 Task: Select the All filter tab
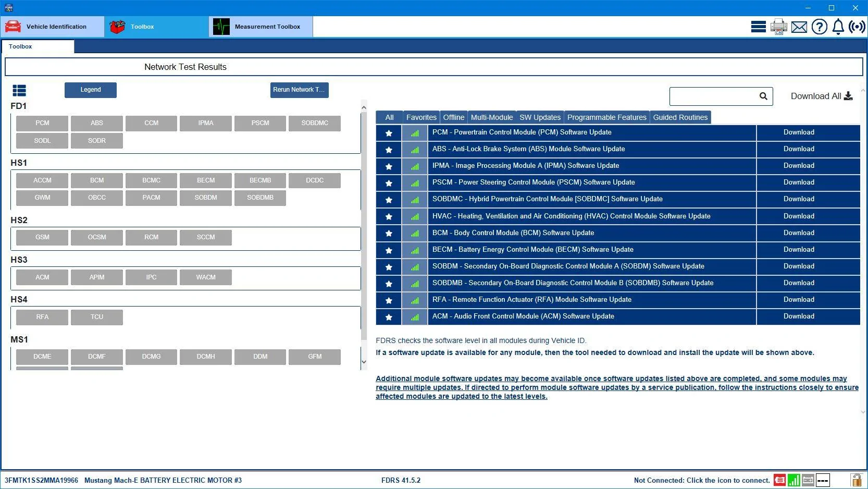[x=389, y=117]
